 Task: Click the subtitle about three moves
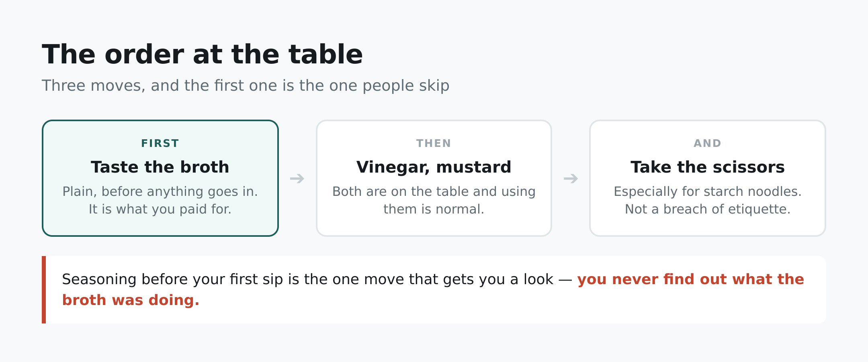(x=246, y=85)
